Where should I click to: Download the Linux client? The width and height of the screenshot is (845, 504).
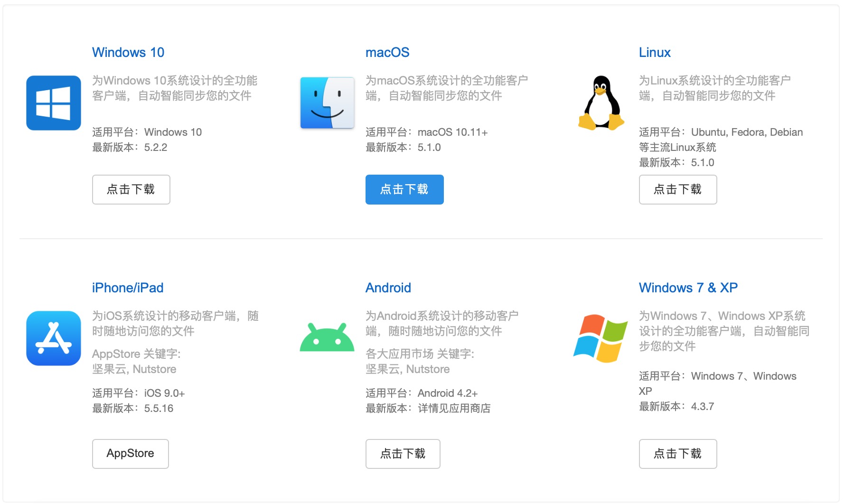point(678,189)
